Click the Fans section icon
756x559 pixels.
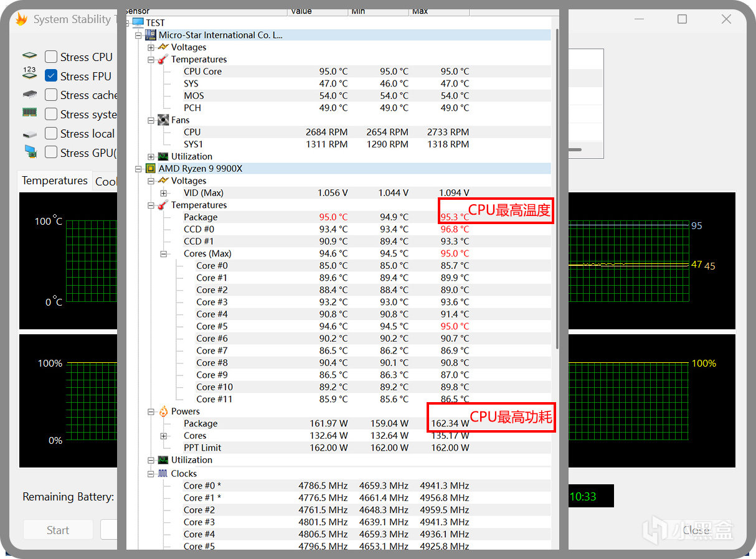163,120
